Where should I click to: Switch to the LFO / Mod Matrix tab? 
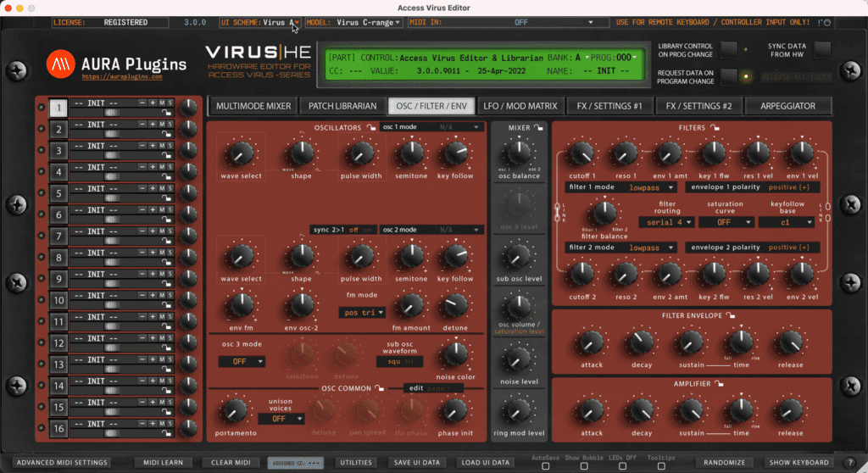coord(520,106)
